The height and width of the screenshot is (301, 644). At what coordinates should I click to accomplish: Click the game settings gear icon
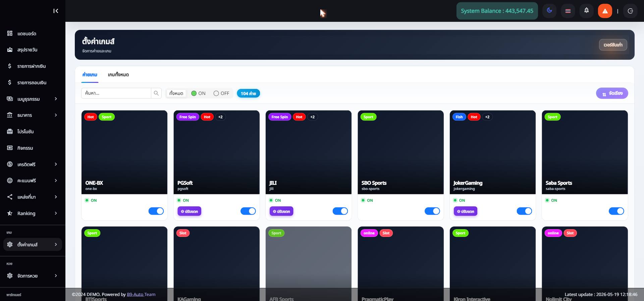click(10, 245)
